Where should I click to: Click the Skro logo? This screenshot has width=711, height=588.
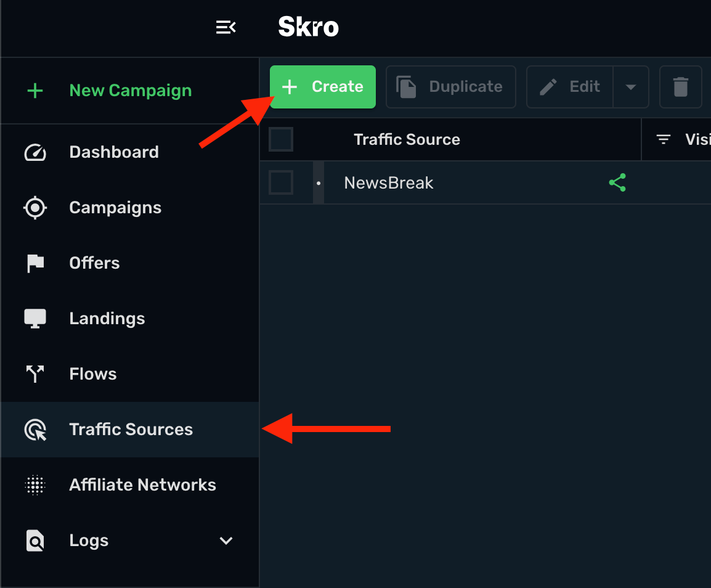click(x=308, y=27)
